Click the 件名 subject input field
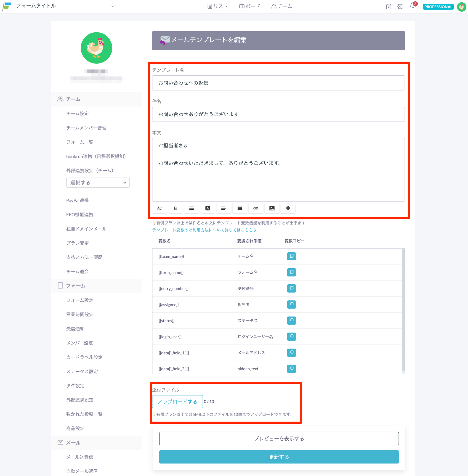This screenshot has width=468, height=476. (278, 114)
